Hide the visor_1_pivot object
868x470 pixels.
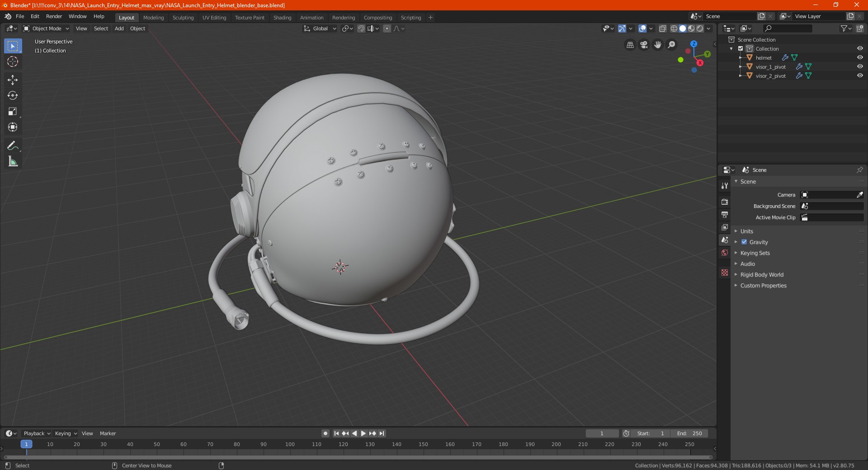(860, 66)
